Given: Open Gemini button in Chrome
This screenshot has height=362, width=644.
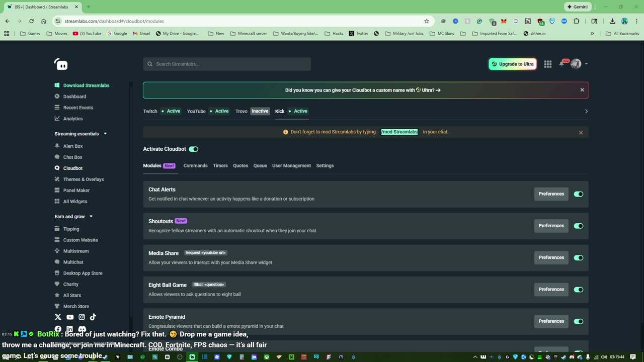Looking at the screenshot, I should coord(577,7).
